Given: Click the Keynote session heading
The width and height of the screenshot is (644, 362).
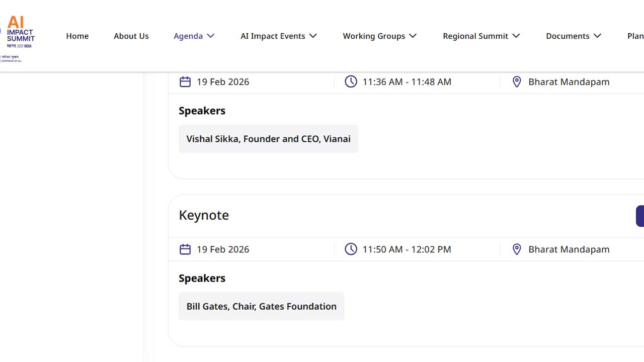Looking at the screenshot, I should click(x=204, y=215).
